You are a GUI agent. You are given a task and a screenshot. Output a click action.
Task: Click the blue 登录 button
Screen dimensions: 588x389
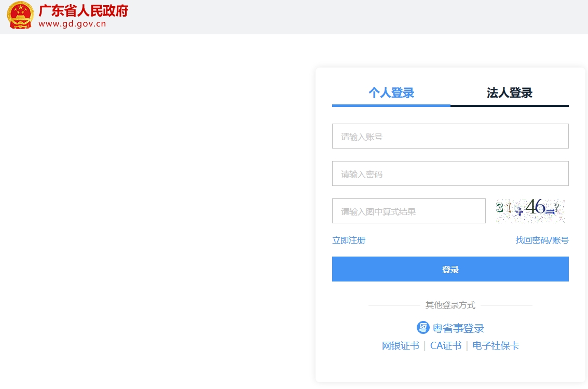click(450, 269)
